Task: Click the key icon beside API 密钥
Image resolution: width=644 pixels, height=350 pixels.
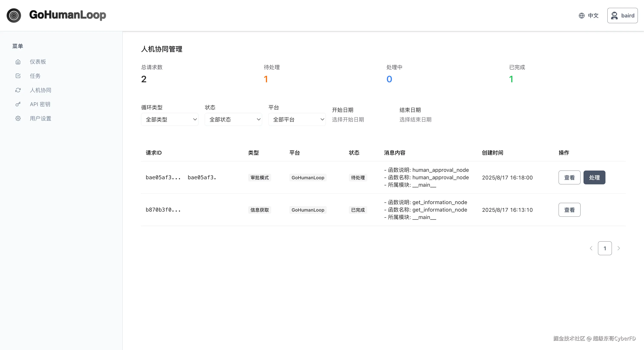Action: [x=18, y=104]
